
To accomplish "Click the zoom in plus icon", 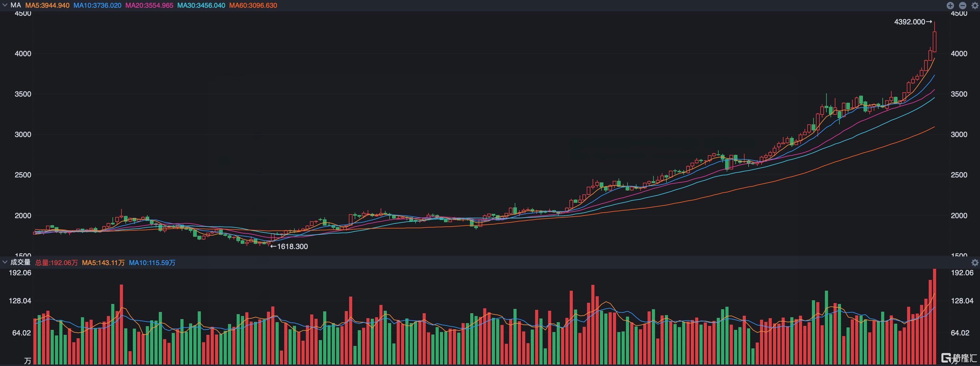I will [x=950, y=5].
